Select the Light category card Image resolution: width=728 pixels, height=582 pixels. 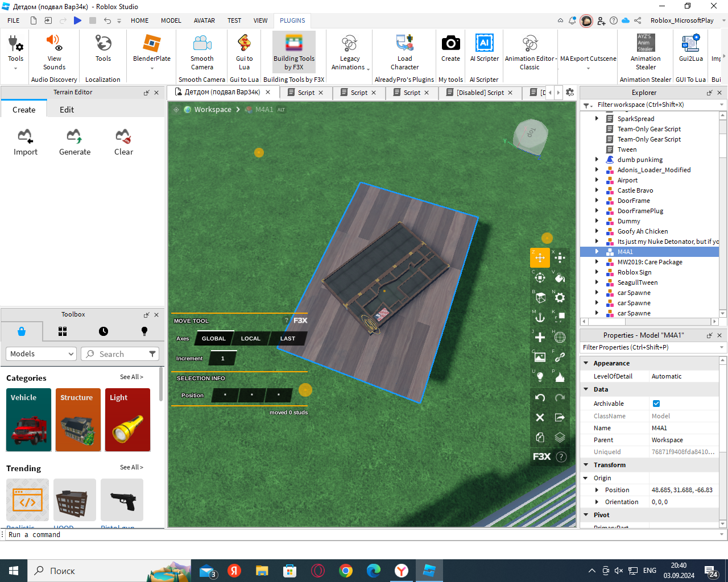click(127, 419)
